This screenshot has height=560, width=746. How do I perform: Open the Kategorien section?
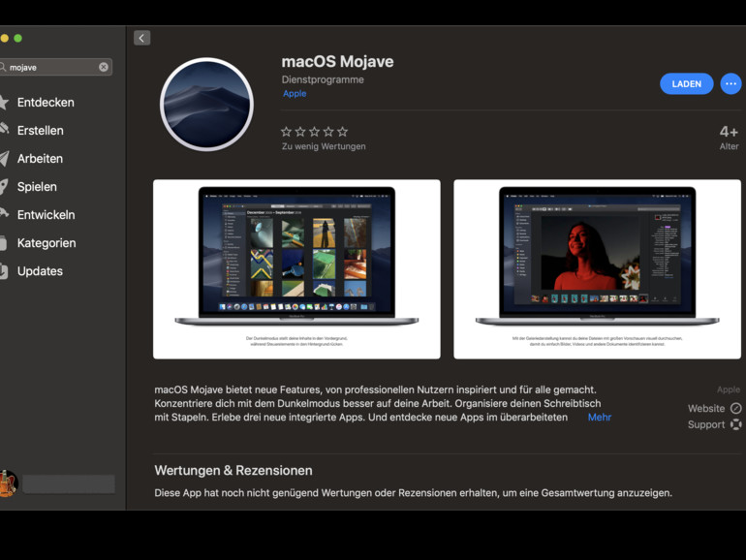[47, 242]
